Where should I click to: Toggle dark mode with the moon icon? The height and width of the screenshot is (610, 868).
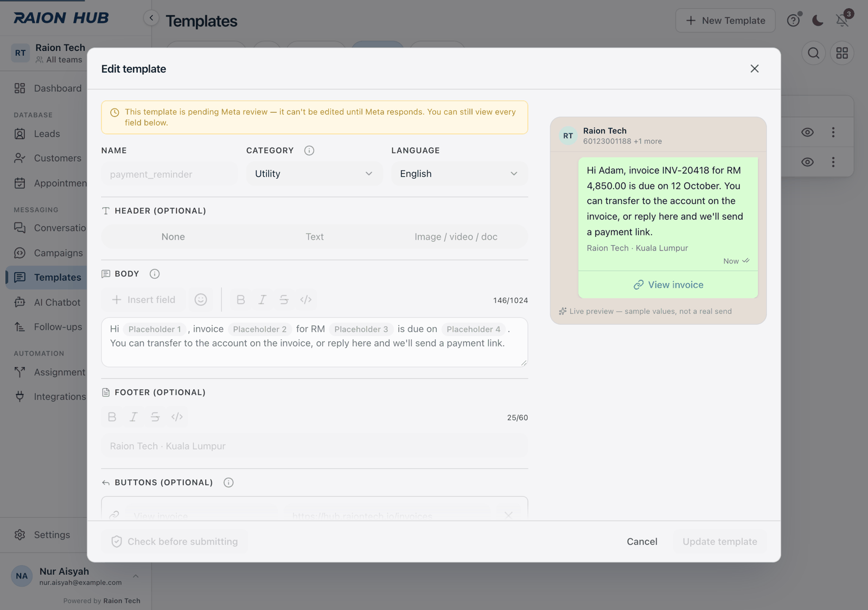click(x=818, y=21)
